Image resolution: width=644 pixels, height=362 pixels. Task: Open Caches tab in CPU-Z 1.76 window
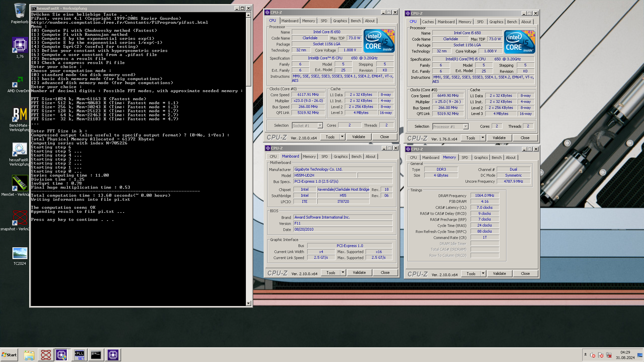[x=428, y=22]
